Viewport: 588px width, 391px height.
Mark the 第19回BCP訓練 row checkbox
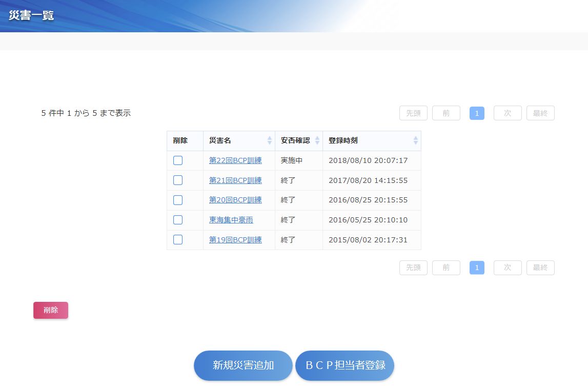pos(178,240)
